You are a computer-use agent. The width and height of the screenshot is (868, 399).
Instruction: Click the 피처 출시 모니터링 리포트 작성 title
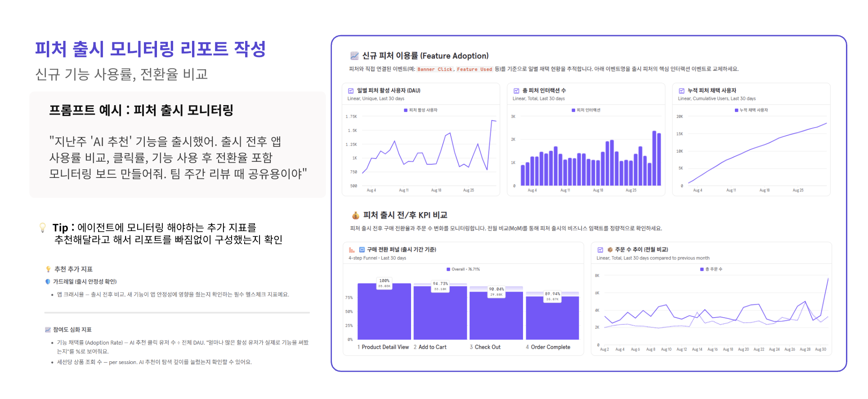click(x=150, y=49)
